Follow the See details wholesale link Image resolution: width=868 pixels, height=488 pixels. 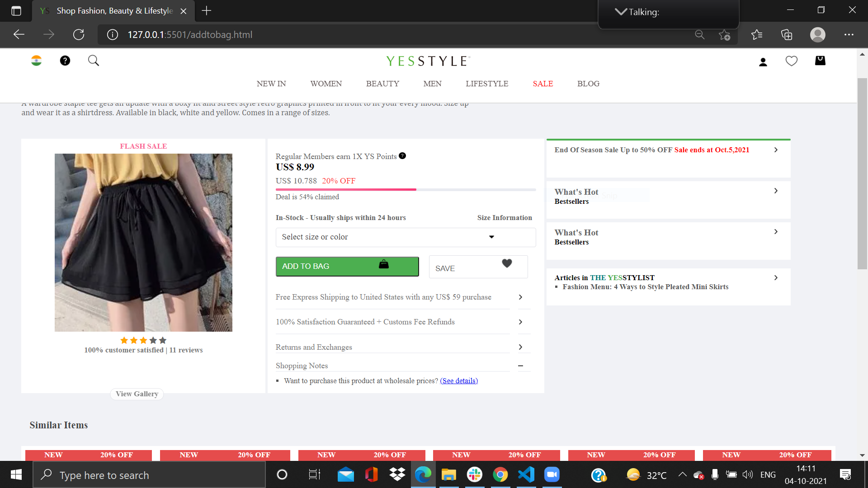click(x=459, y=381)
